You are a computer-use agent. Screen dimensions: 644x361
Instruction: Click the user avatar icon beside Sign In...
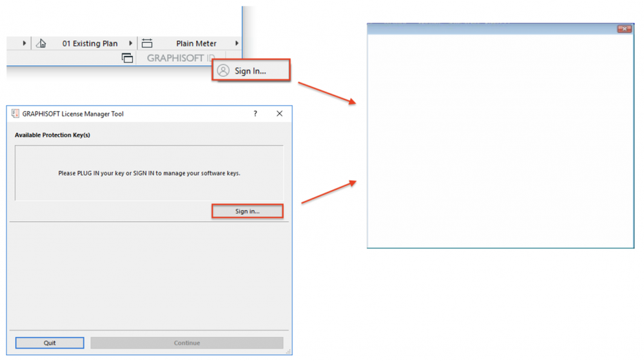[x=223, y=71]
